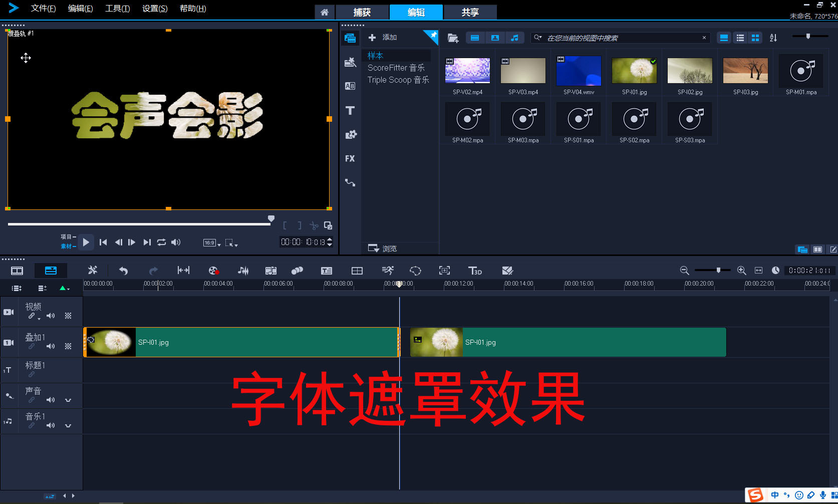Switch to Storyboard view
838x504 pixels.
pyautogui.click(x=17, y=271)
